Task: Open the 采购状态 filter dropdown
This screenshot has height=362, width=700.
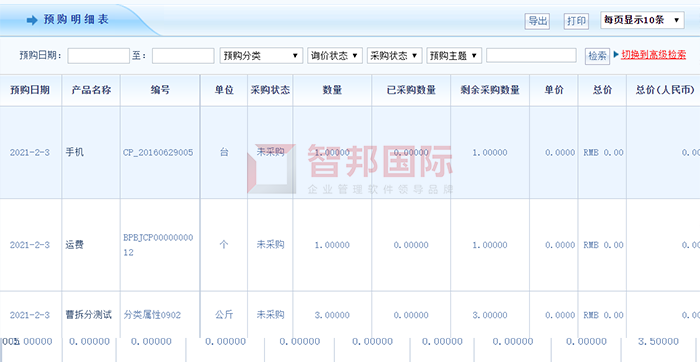Action: (394, 56)
